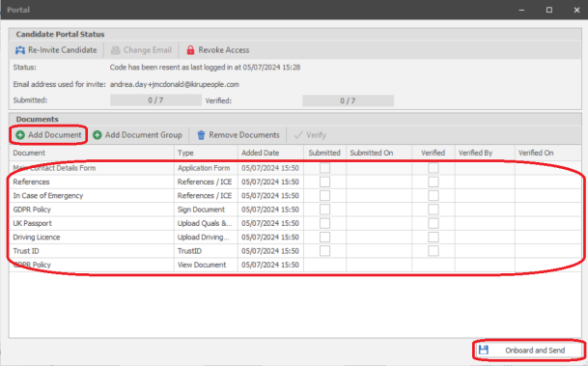The width and height of the screenshot is (588, 366).
Task: Click the Re-Invite Candidate label
Action: [x=62, y=50]
